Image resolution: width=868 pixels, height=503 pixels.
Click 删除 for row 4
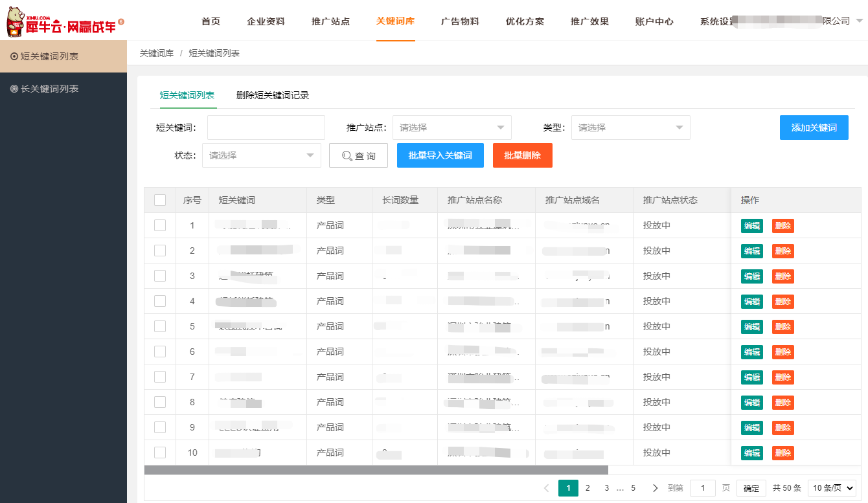[783, 302]
